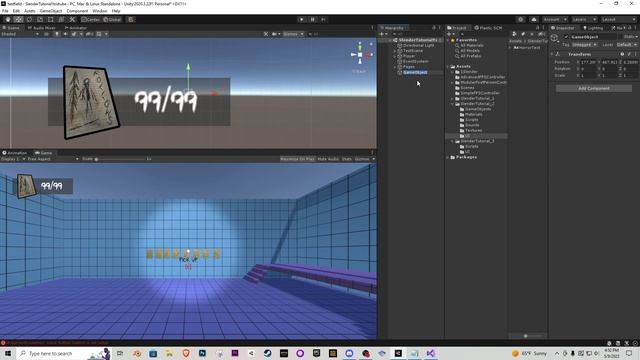
Task: Click the Add Component button
Action: 594,88
